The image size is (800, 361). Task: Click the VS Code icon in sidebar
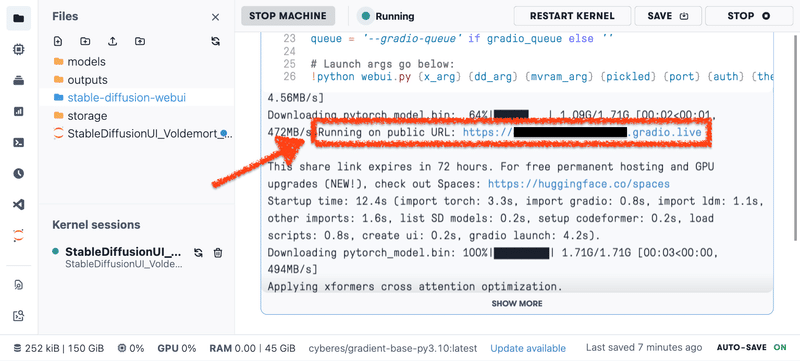coord(18,204)
